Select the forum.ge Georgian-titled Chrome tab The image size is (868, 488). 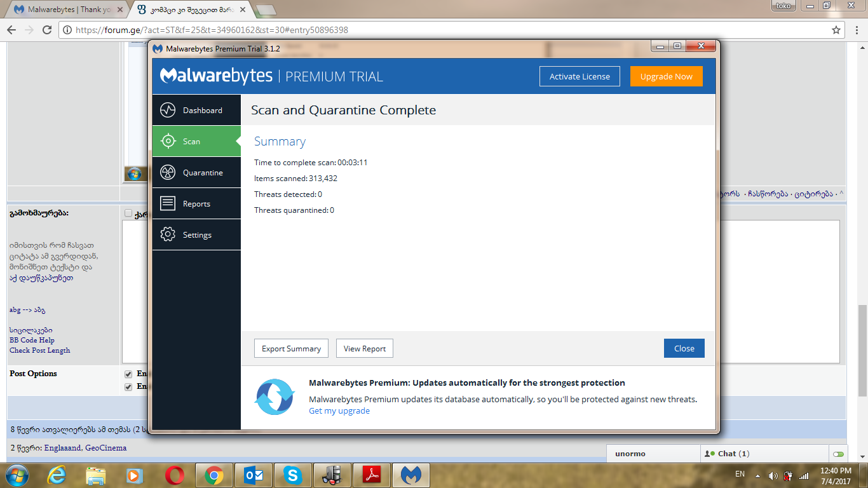[189, 10]
